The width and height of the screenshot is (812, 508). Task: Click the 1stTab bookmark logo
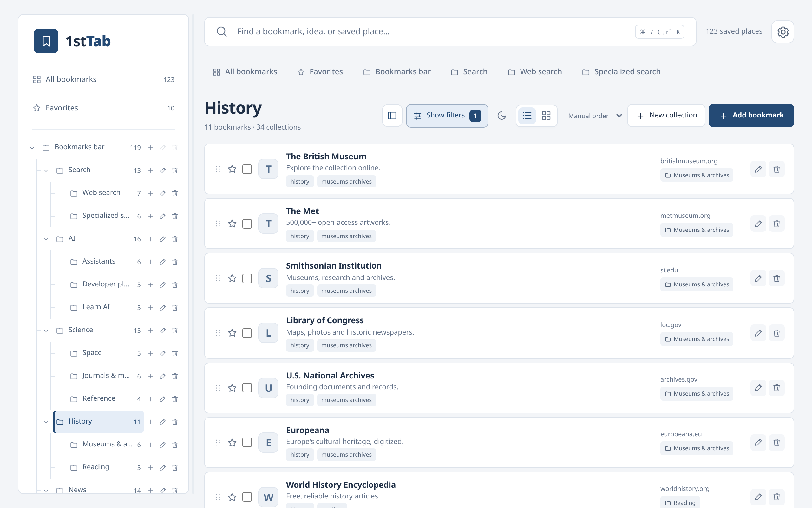[46, 41]
